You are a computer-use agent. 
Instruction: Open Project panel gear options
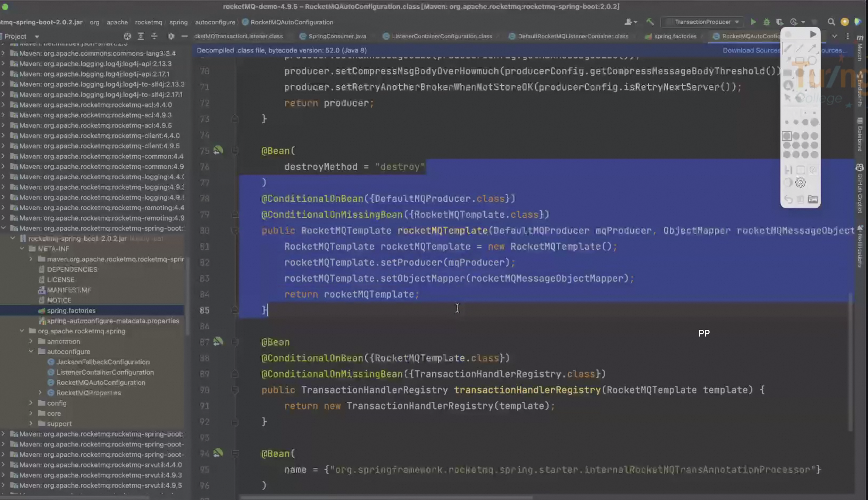click(171, 36)
